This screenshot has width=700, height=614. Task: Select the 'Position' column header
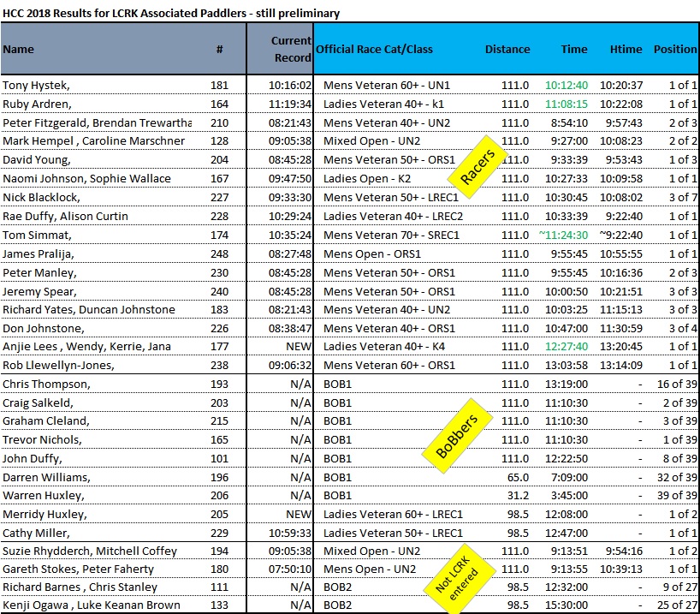(x=675, y=49)
